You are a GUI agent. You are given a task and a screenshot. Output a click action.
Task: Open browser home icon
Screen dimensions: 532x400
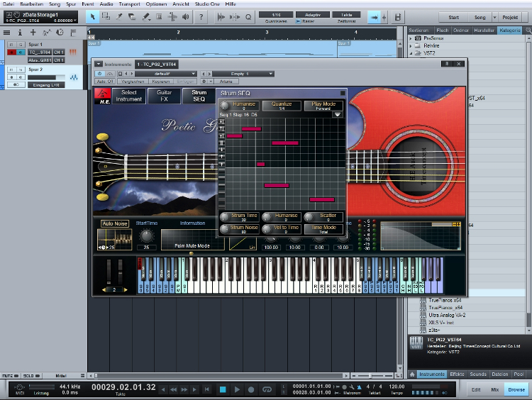point(412,374)
